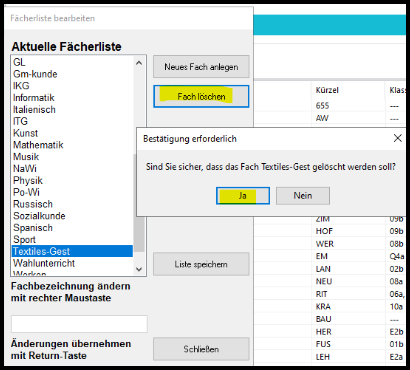
Task: Select Russisch in the subject list
Action: point(72,204)
